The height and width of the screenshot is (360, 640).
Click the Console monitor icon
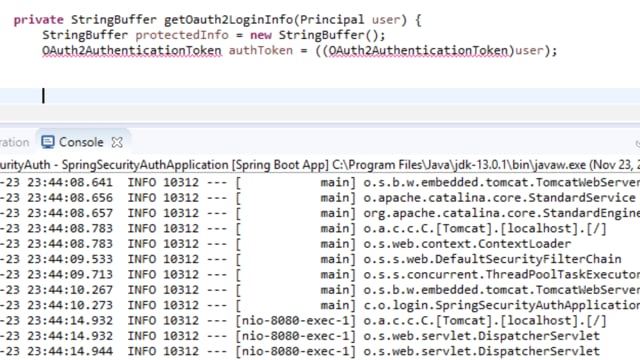[x=48, y=142]
